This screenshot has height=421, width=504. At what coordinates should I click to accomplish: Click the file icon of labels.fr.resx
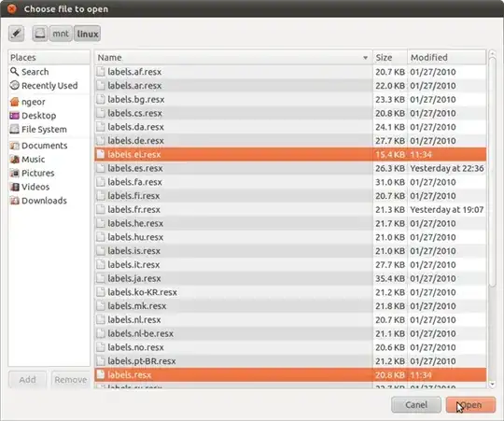point(101,210)
